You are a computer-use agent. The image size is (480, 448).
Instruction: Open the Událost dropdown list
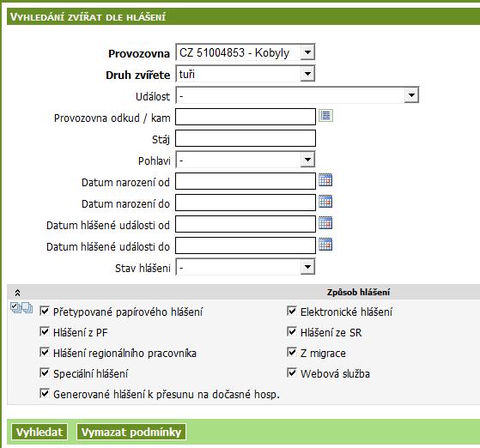411,95
